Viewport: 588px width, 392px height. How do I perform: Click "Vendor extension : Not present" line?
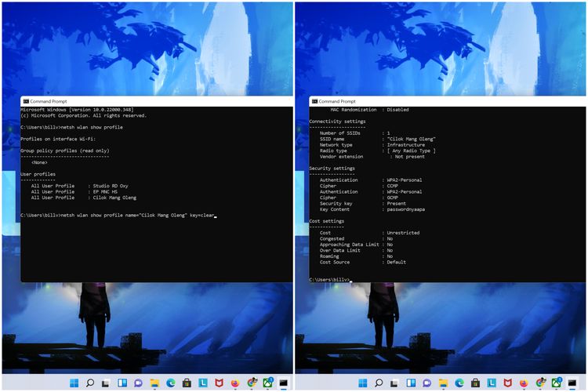(372, 157)
